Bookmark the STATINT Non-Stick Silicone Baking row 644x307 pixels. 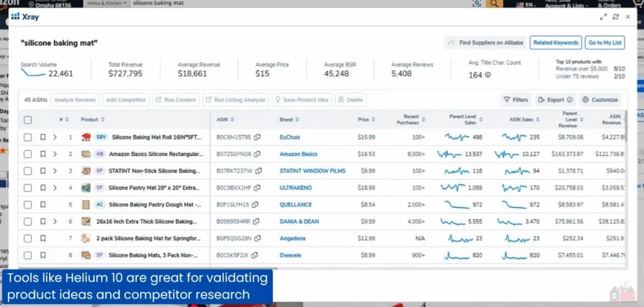click(x=43, y=171)
